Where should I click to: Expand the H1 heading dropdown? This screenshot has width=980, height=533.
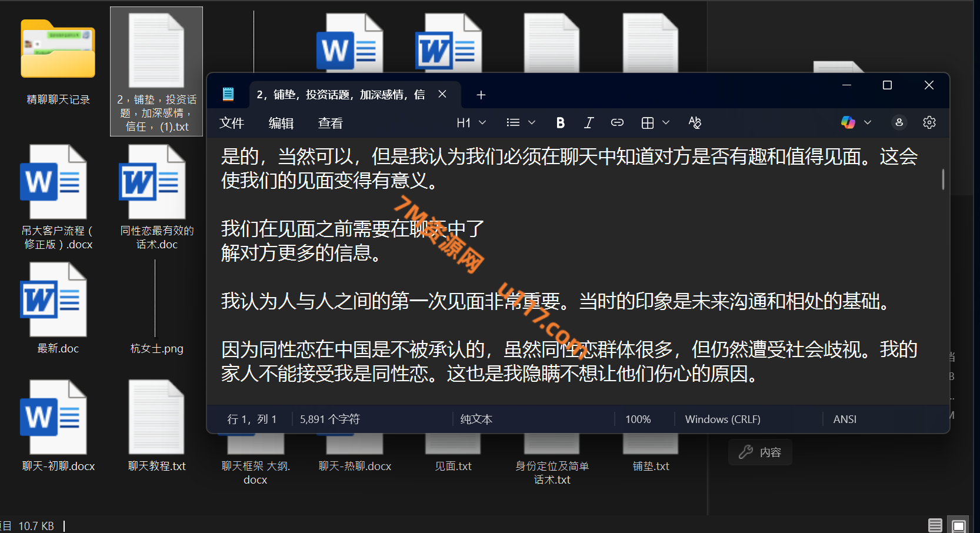coord(471,122)
